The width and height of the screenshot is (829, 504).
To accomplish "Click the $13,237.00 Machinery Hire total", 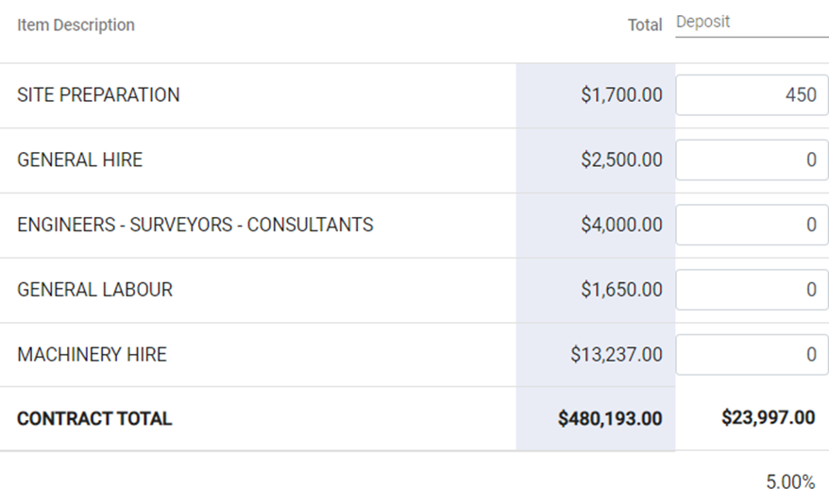I will [617, 355].
